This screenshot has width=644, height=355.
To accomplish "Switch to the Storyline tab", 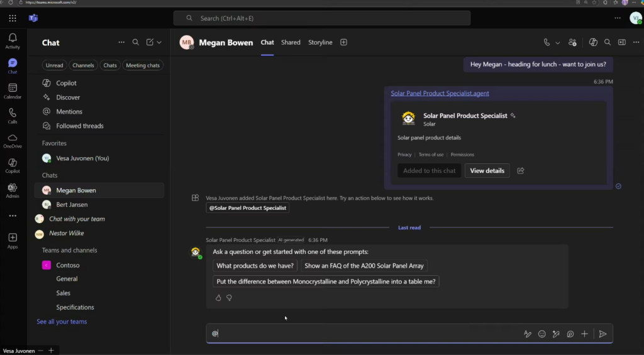I will pos(320,43).
